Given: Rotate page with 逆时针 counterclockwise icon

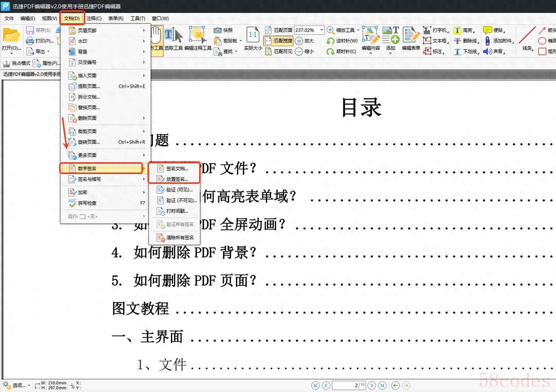Looking at the screenshot, I should point(331,41).
